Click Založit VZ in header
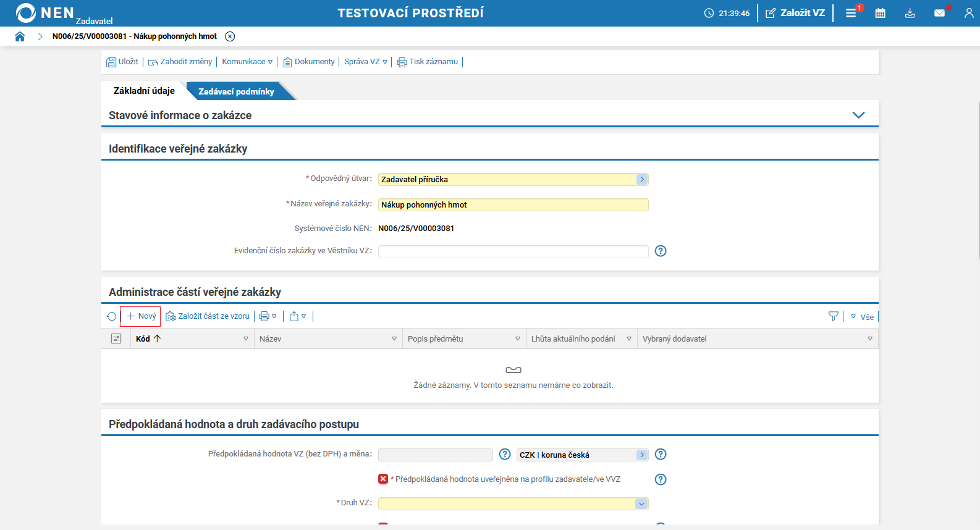This screenshot has height=530, width=980. click(x=795, y=13)
